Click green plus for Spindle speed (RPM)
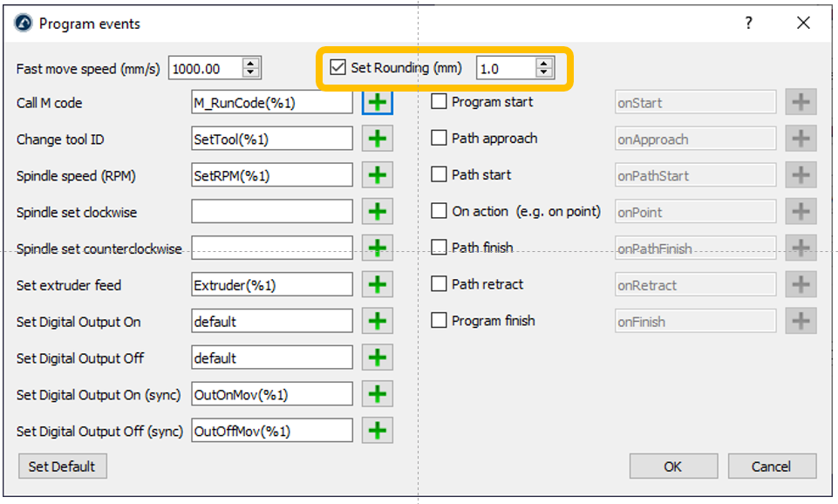Image resolution: width=838 pixels, height=504 pixels. (377, 176)
